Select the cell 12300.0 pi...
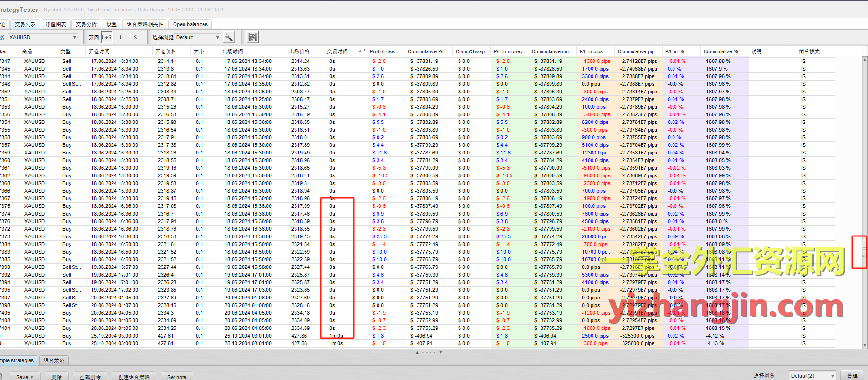868x380 pixels. [595, 153]
